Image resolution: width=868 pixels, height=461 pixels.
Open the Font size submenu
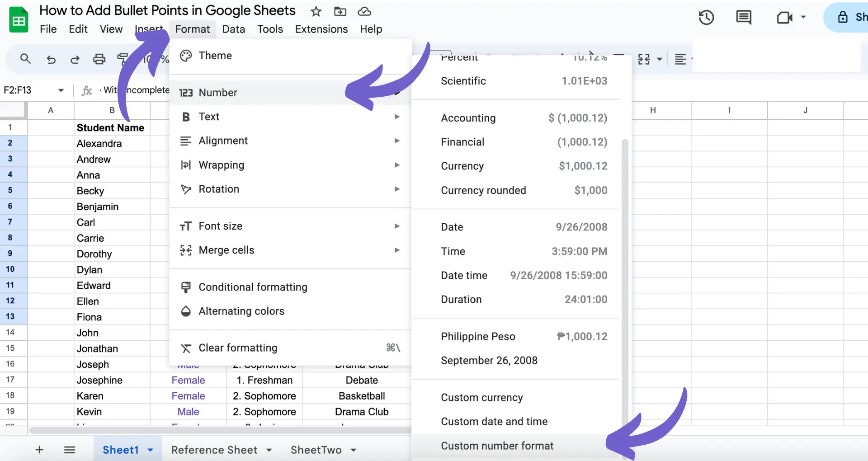(x=290, y=226)
